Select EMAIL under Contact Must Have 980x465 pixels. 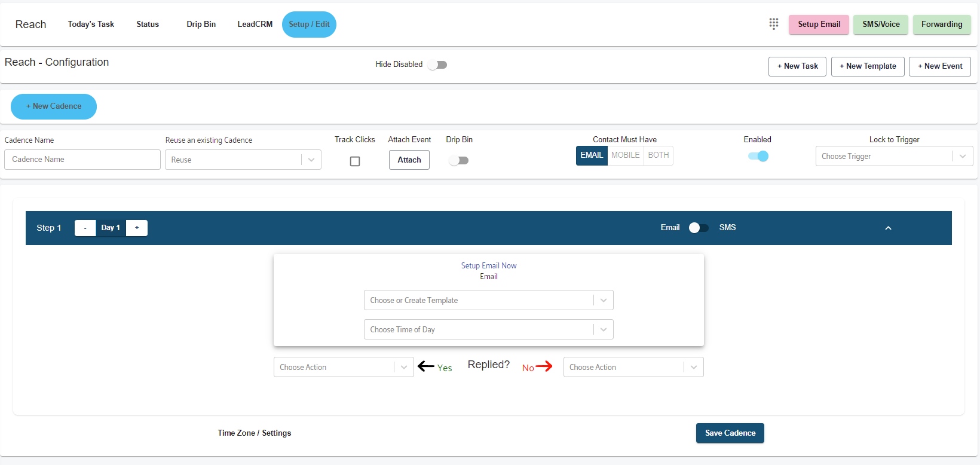click(592, 155)
